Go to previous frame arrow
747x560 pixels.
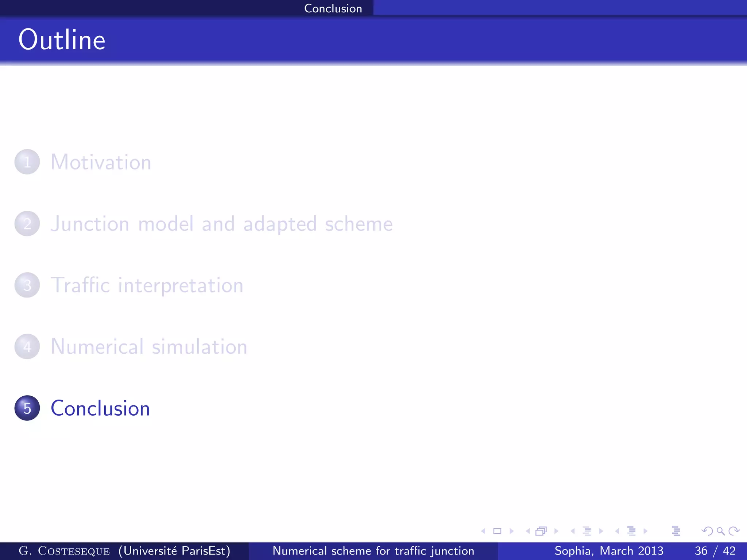(x=528, y=531)
